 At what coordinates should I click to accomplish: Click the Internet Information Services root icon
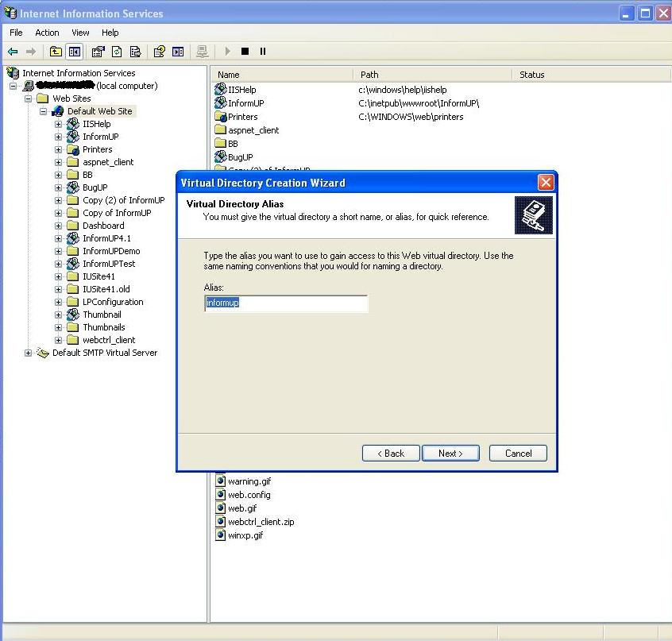(13, 73)
